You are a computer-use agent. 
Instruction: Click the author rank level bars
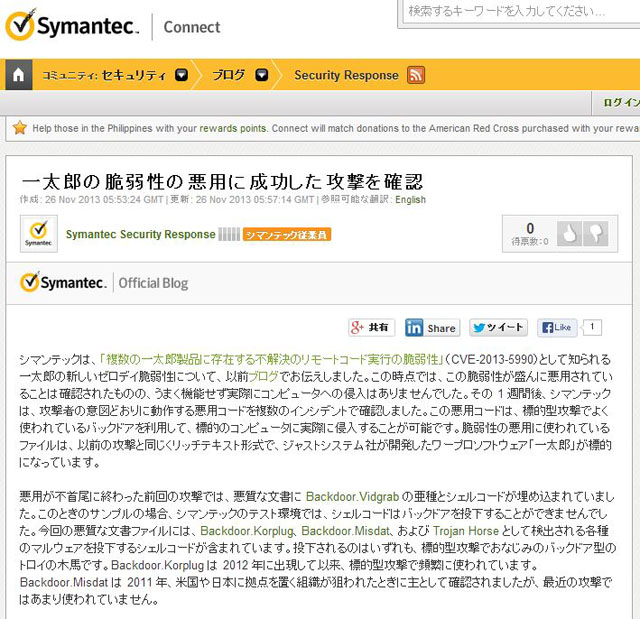pyautogui.click(x=229, y=234)
